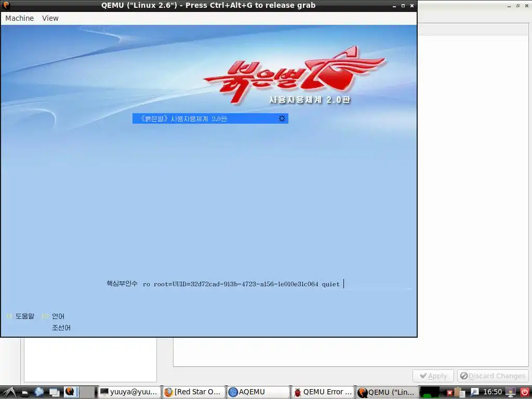The height and width of the screenshot is (399, 532).
Task: Click the CPU usage monitor graph
Action: click(x=430, y=392)
